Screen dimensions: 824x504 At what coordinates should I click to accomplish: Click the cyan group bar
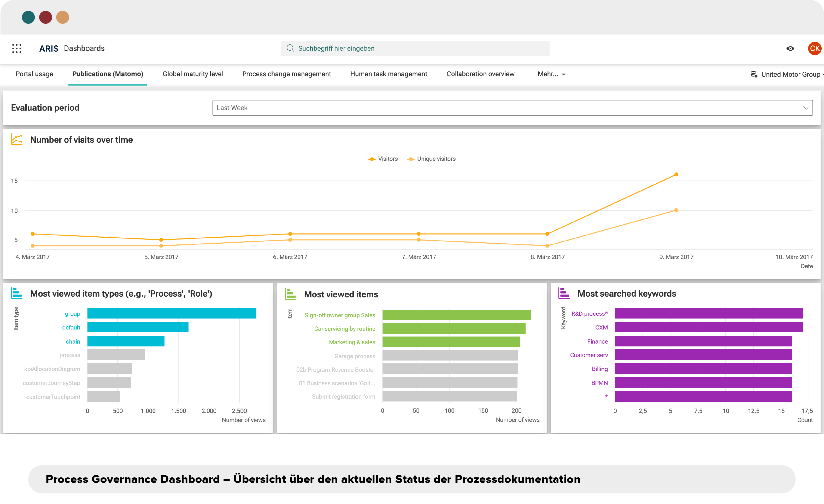[x=172, y=313]
